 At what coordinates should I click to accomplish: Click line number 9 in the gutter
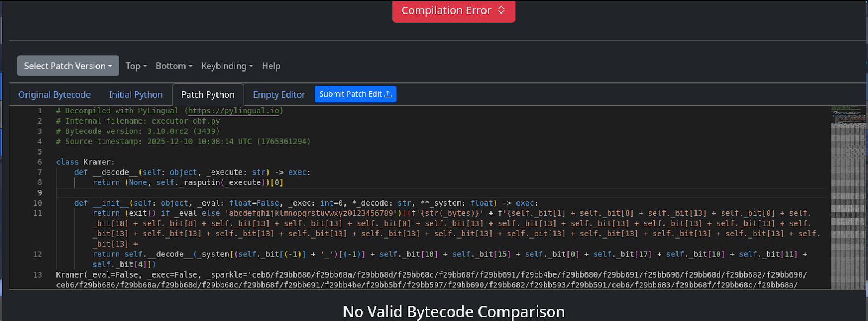click(x=40, y=192)
